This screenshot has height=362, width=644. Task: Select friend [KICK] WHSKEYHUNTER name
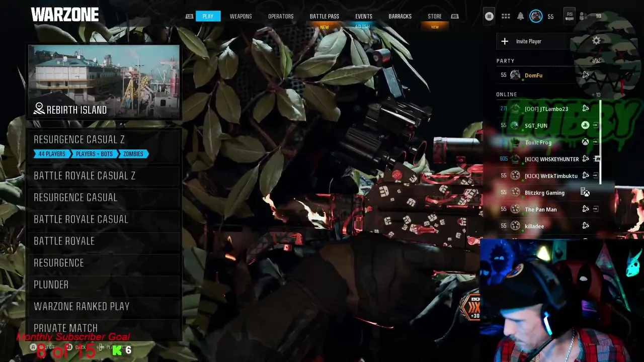coord(551,159)
